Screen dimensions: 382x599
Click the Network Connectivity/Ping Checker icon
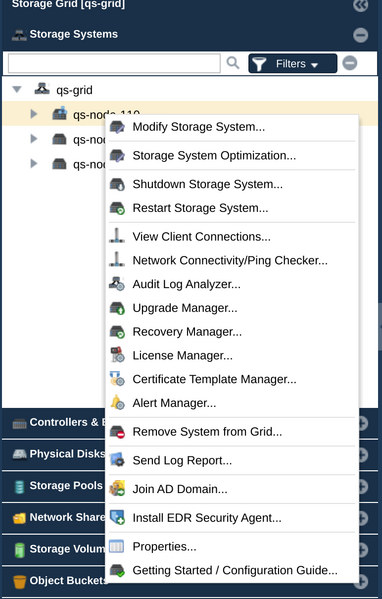click(117, 260)
